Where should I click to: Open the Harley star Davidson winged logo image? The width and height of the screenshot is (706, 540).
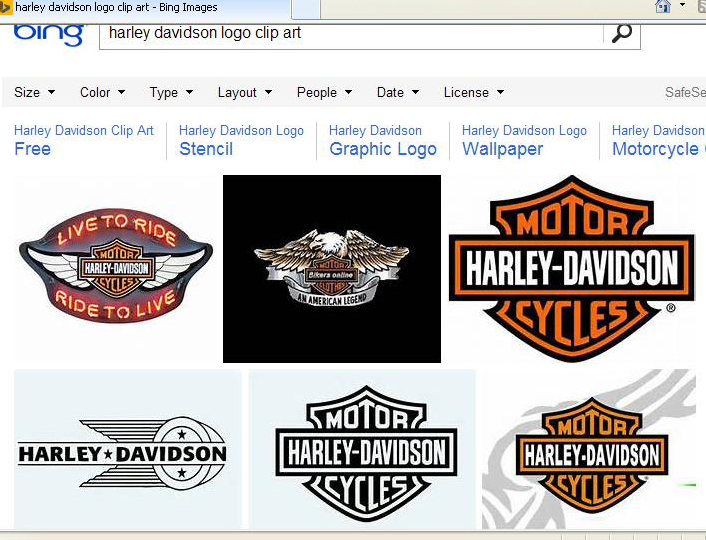[127, 449]
